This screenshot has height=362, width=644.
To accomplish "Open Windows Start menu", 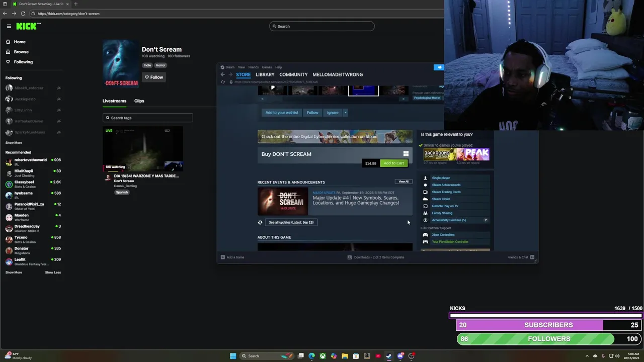I will (x=233, y=356).
